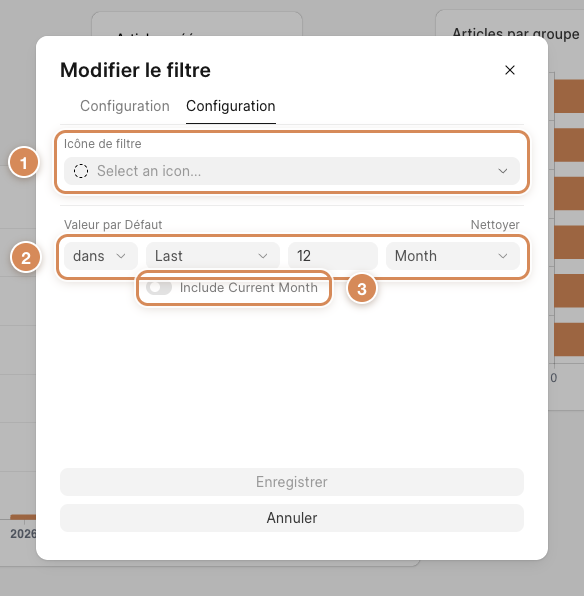The width and height of the screenshot is (584, 596).
Task: Click the orange number 3 annotation badge
Action: click(x=362, y=289)
